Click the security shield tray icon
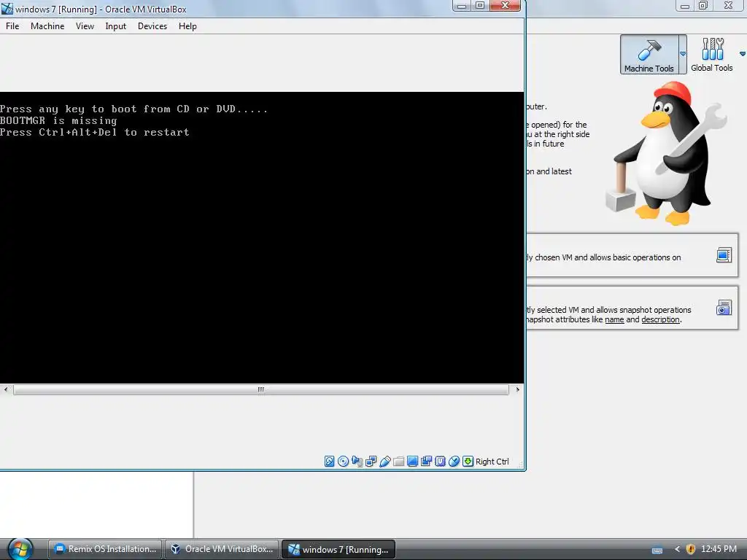This screenshot has height=560, width=747. pyautogui.click(x=691, y=549)
